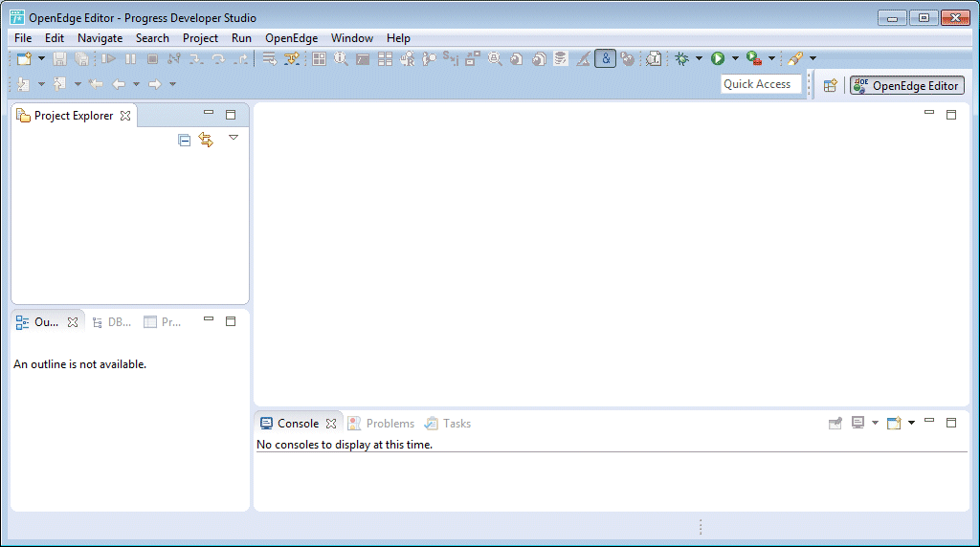Click the Save toolbar icon
The image size is (980, 547).
pos(59,58)
